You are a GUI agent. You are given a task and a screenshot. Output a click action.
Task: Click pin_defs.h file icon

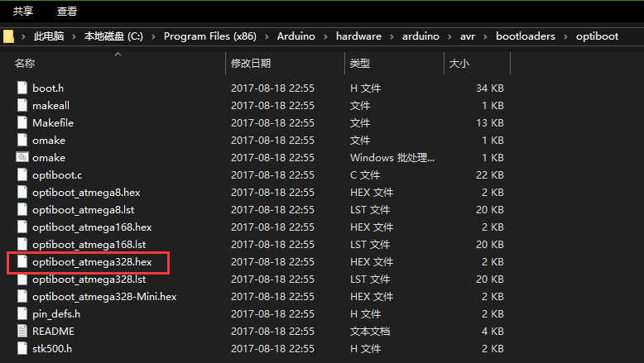(22, 313)
